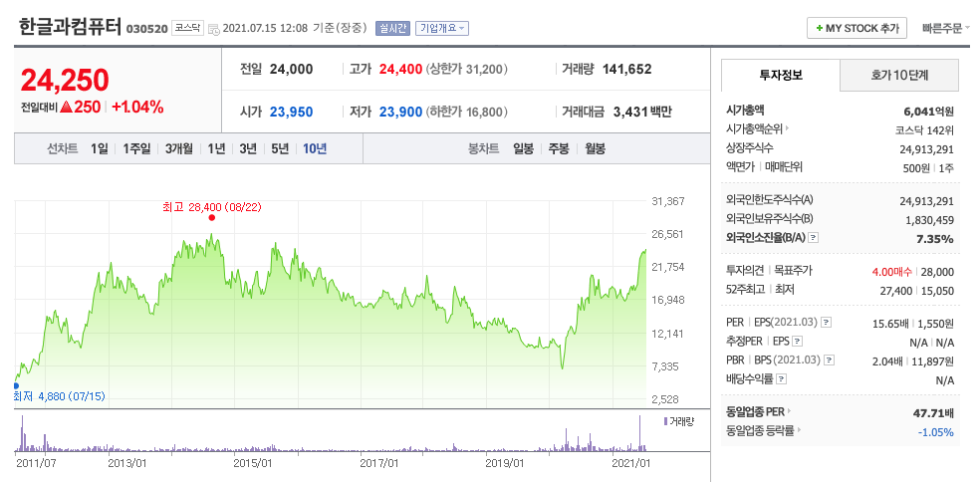This screenshot has height=482, width=980.
Task: Open help icon next to 외국인소진율(B/A)
Action: 814,238
